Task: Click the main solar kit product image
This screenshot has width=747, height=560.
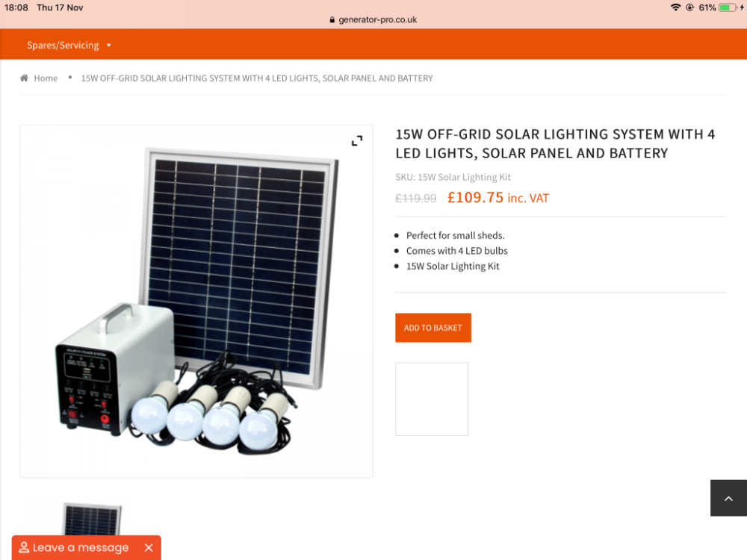Action: [196, 301]
